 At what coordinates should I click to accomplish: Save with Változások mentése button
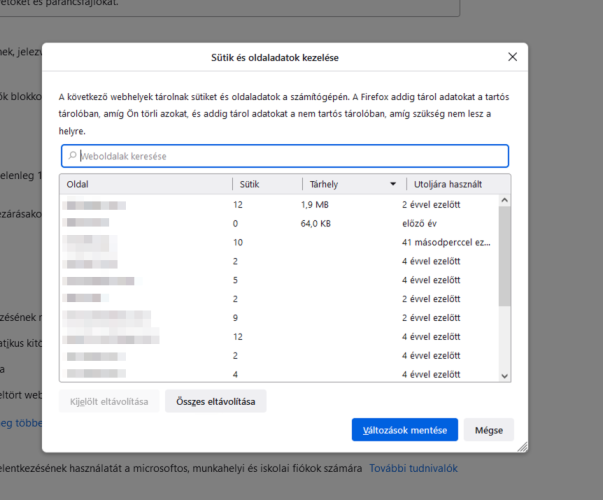[405, 430]
